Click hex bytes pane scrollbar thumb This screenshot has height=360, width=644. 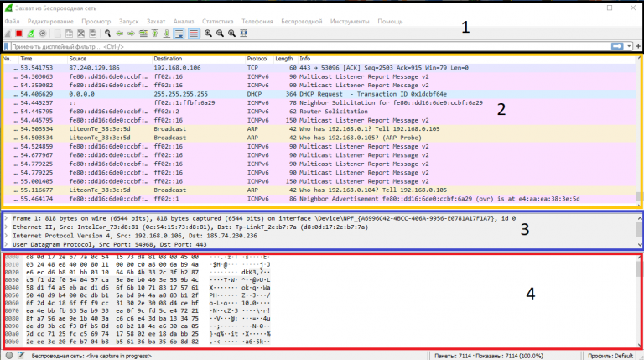(638, 269)
